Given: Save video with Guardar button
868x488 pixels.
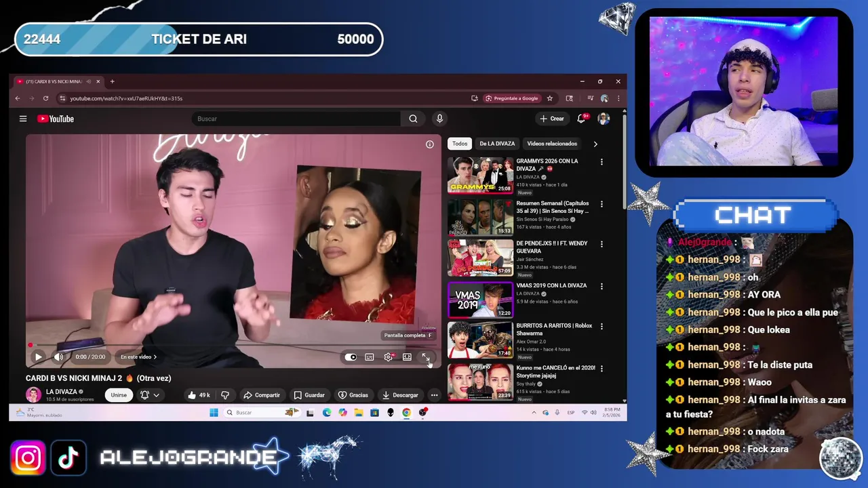Looking at the screenshot, I should (309, 395).
